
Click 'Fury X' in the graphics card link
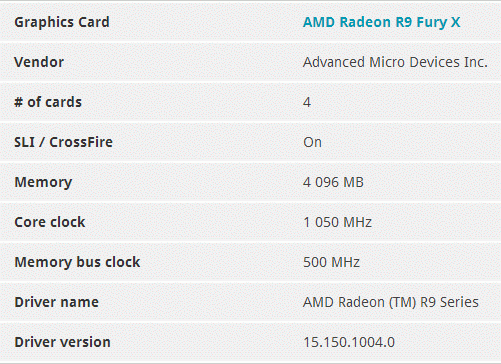point(439,22)
